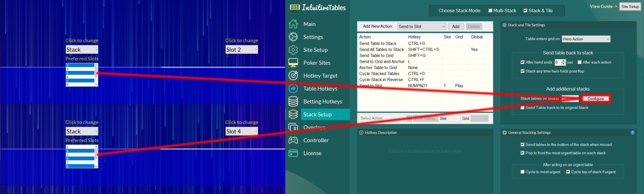This screenshot has width=644, height=194.
Task: Click the Main home icon
Action: coord(293,24)
